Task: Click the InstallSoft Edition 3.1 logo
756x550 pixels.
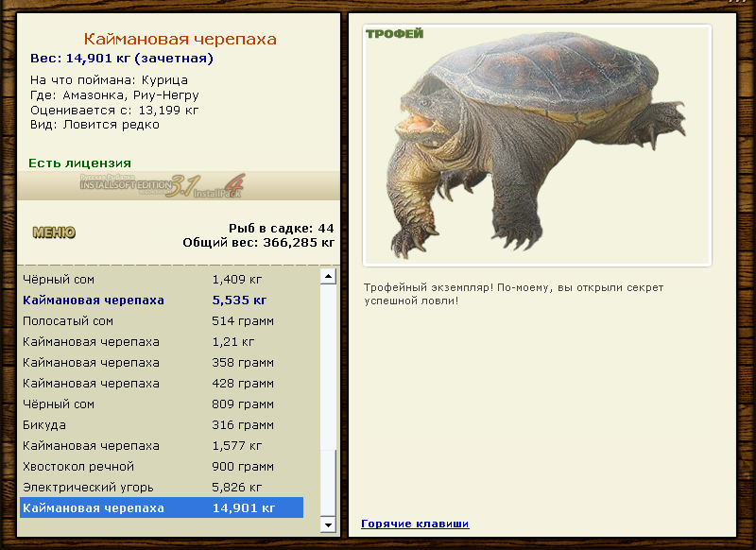Action: (x=161, y=185)
